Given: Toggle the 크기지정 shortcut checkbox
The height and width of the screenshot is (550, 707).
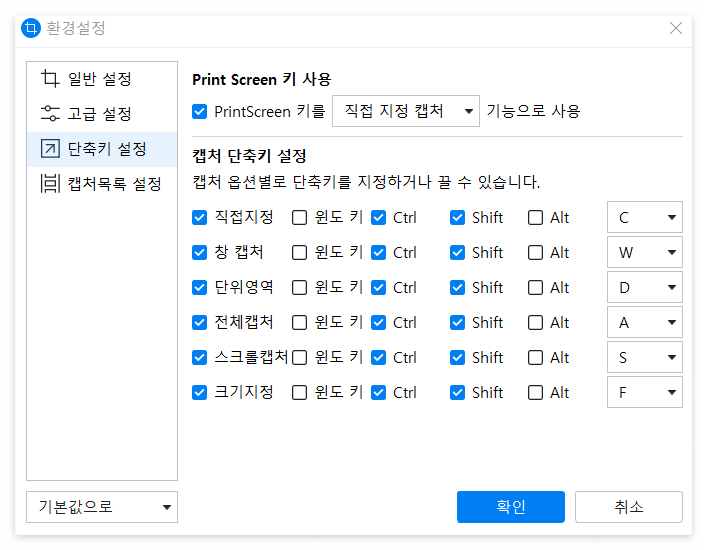Looking at the screenshot, I should pyautogui.click(x=199, y=393).
